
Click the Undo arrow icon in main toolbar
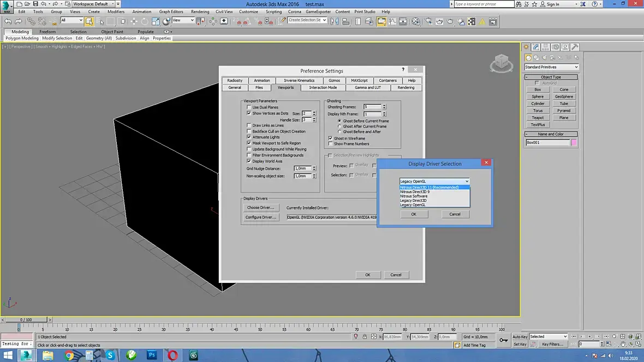click(8, 21)
